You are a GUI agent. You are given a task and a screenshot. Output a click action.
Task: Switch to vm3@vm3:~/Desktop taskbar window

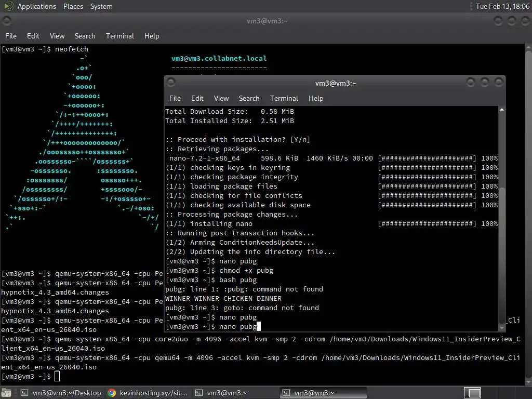coord(61,393)
